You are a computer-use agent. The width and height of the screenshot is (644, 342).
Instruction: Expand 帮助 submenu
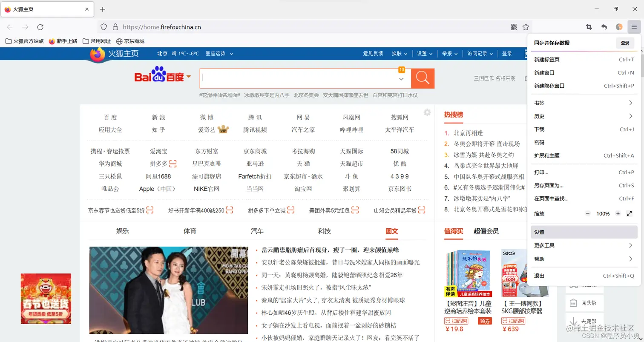[x=584, y=259]
